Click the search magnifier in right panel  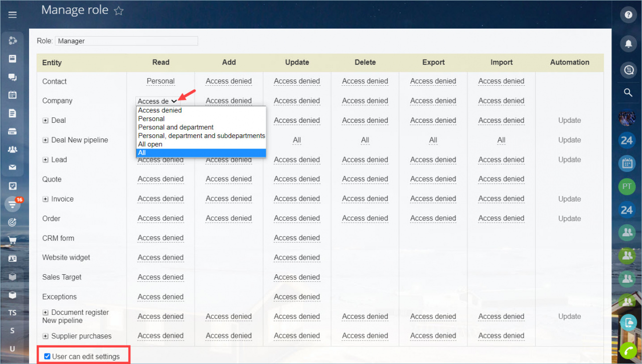coord(628,92)
